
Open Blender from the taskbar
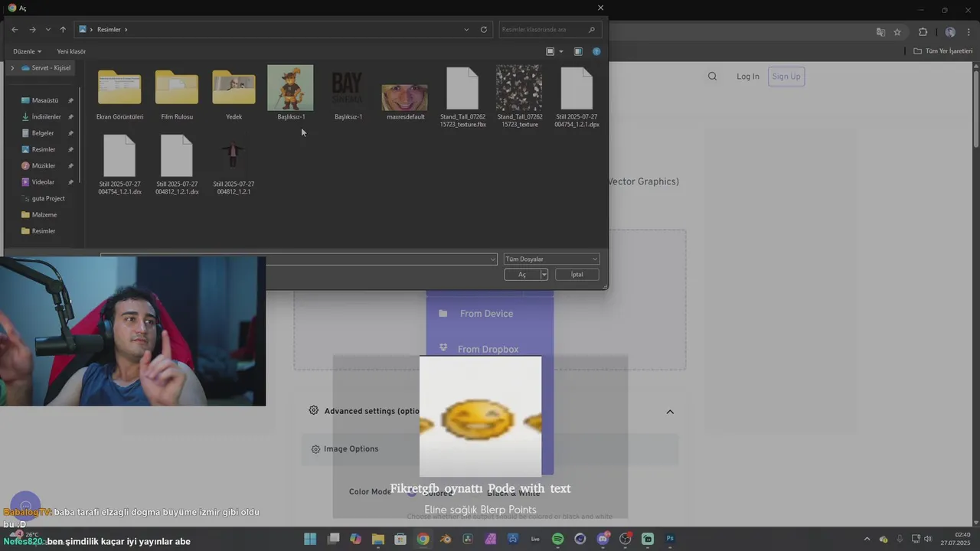[x=446, y=539]
